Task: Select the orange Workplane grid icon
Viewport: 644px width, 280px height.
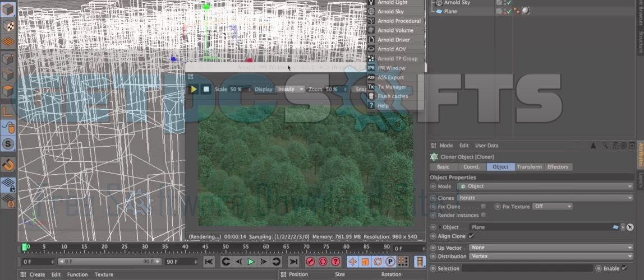Action: pos(8,41)
